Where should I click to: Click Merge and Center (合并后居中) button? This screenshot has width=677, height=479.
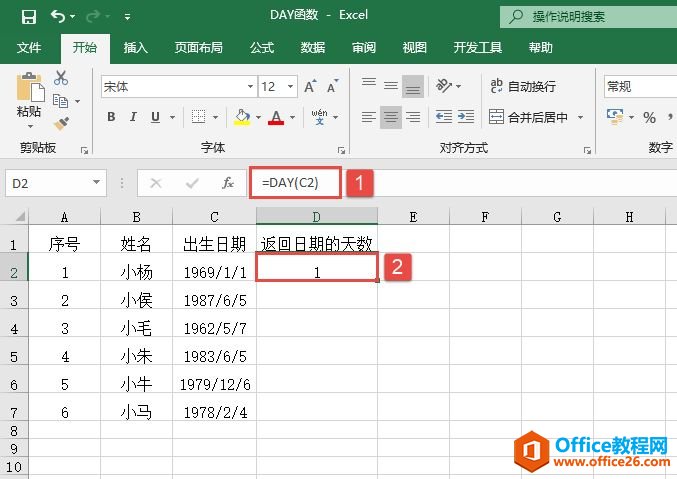tap(528, 117)
